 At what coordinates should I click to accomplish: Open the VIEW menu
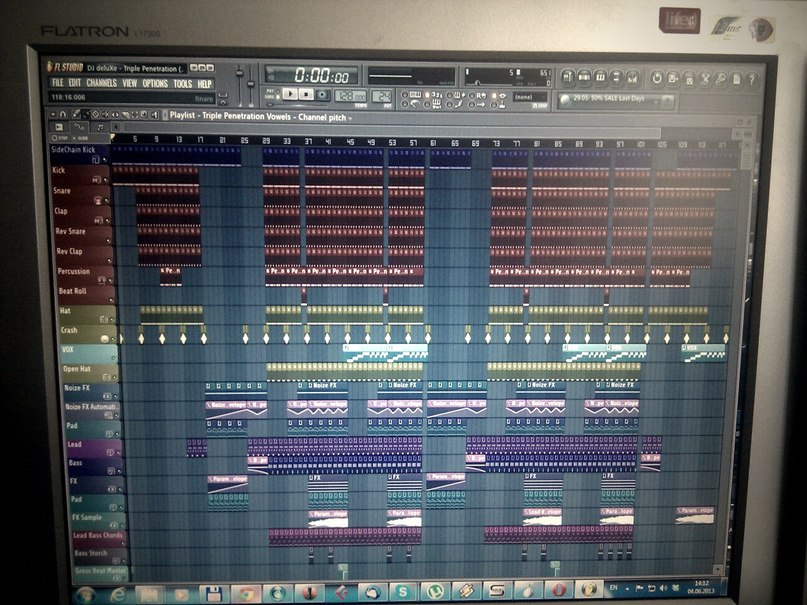click(130, 83)
